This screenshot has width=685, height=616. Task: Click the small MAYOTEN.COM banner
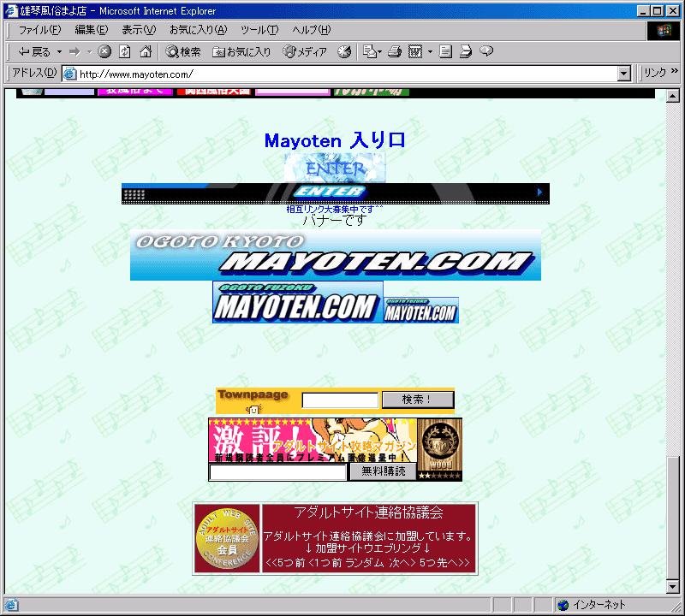tap(421, 311)
